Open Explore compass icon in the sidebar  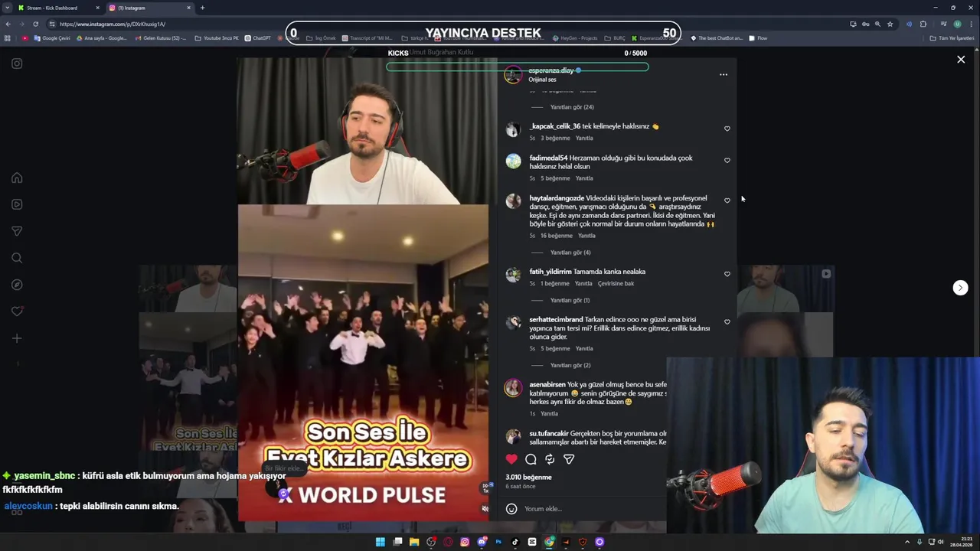click(x=17, y=285)
